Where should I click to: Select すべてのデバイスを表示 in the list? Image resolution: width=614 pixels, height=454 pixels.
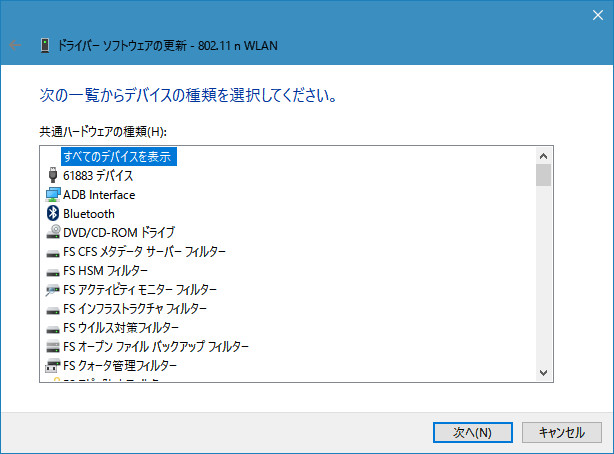117,157
